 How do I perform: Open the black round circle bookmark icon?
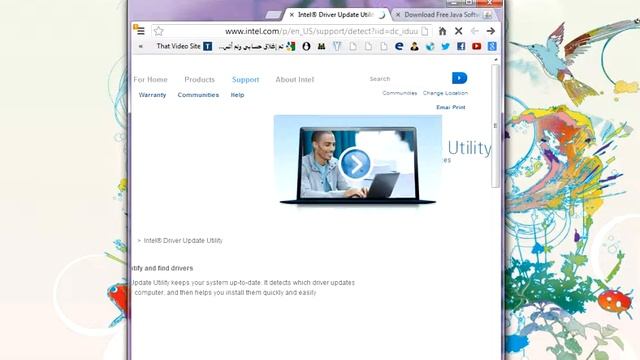pyautogui.click(x=306, y=47)
